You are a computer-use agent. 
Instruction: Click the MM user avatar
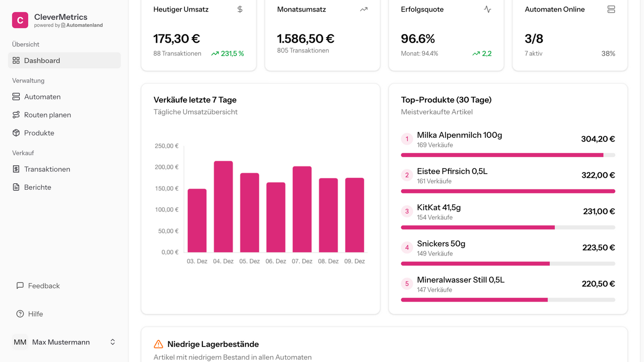(20, 342)
